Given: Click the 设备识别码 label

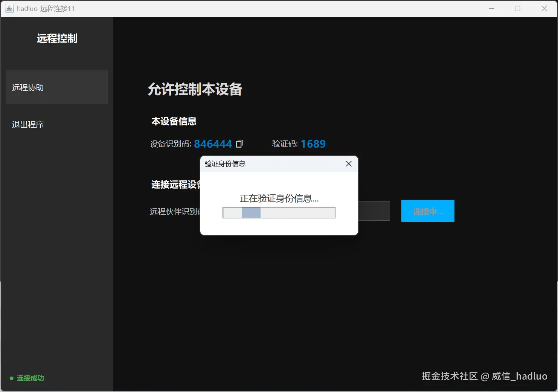Looking at the screenshot, I should point(171,144).
